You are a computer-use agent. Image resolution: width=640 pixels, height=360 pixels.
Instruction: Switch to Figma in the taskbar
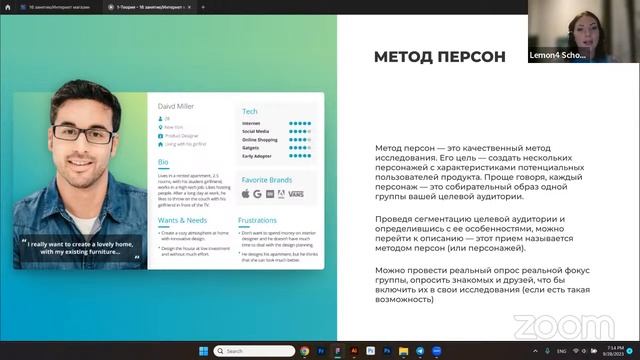[338, 351]
